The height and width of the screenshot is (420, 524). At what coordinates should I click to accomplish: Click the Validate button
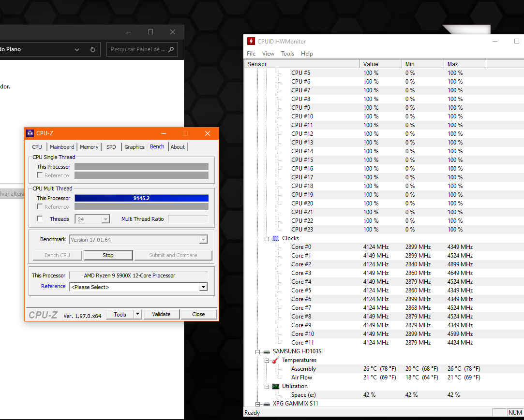tap(162, 314)
